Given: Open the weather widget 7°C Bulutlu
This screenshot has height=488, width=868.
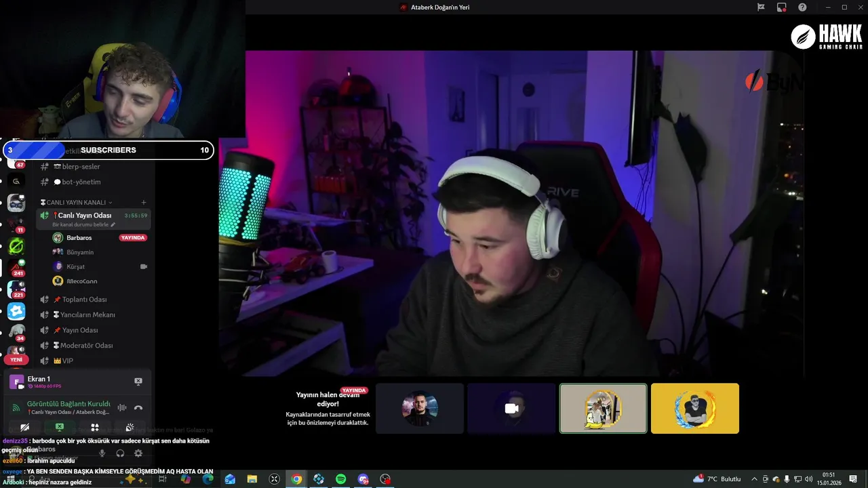Looking at the screenshot, I should (x=717, y=479).
